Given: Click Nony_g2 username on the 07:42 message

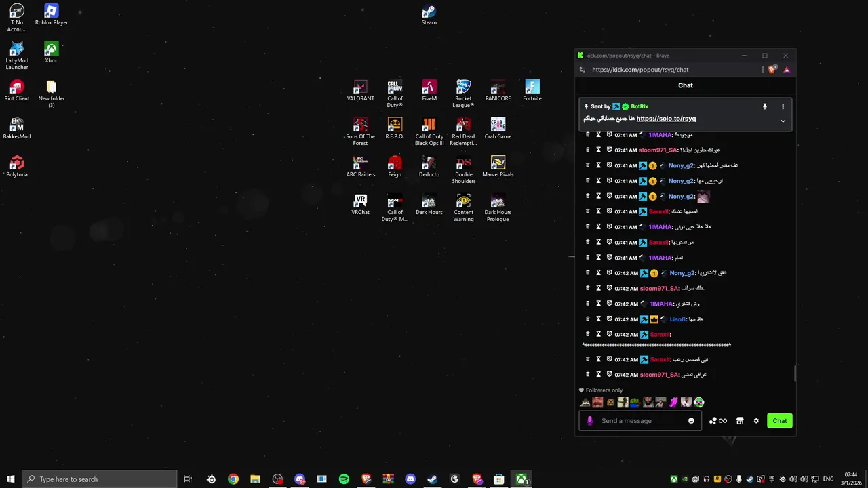Looking at the screenshot, I should 682,273.
